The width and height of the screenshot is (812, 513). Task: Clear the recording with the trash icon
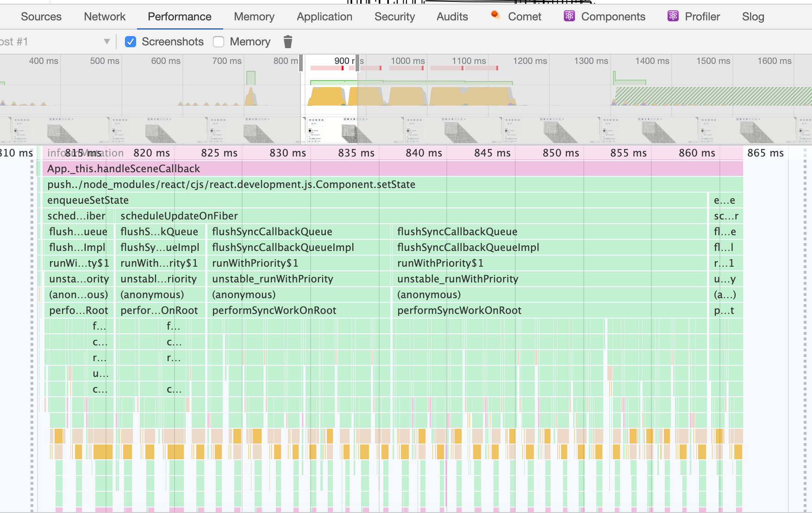[x=288, y=42]
